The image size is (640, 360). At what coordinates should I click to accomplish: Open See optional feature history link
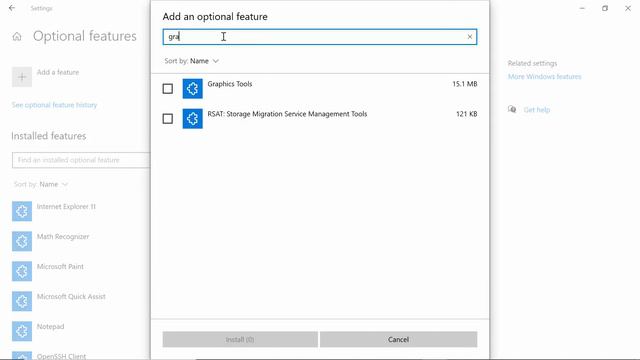point(54,105)
